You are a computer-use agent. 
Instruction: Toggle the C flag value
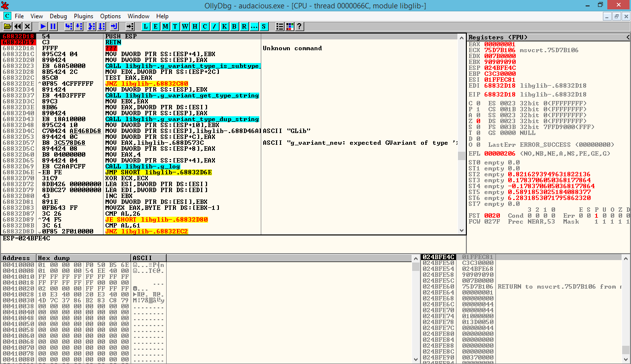point(478,103)
